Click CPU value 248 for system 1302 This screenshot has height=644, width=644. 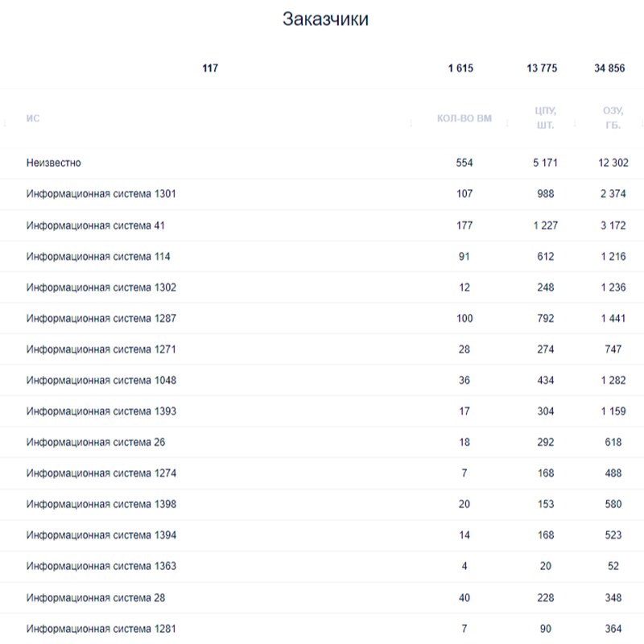pyautogui.click(x=546, y=287)
